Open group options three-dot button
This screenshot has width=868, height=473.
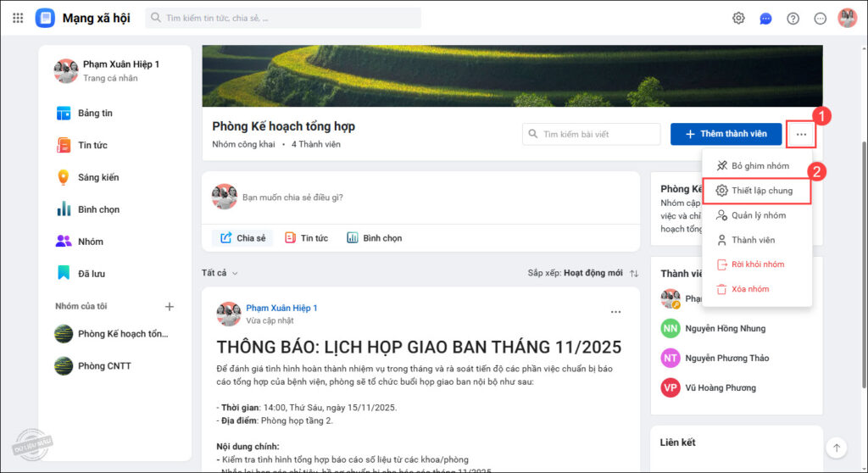(x=801, y=134)
